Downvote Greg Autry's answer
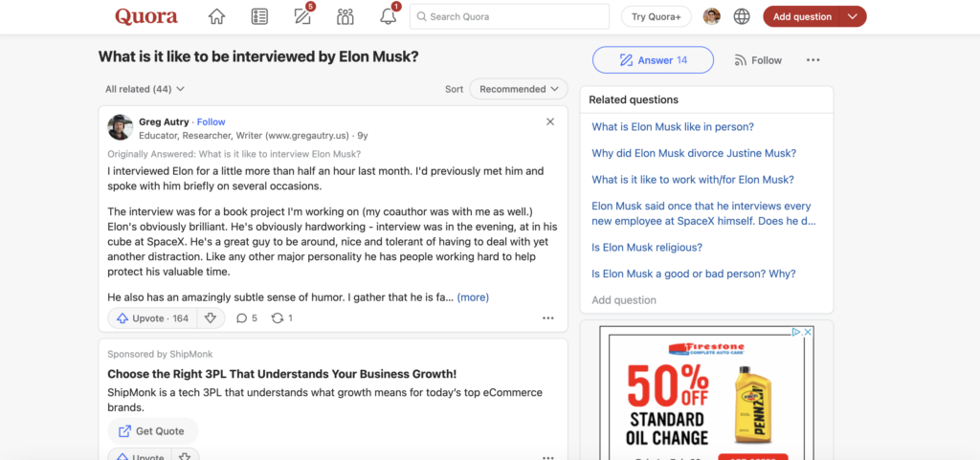The height and width of the screenshot is (460, 980). tap(211, 318)
